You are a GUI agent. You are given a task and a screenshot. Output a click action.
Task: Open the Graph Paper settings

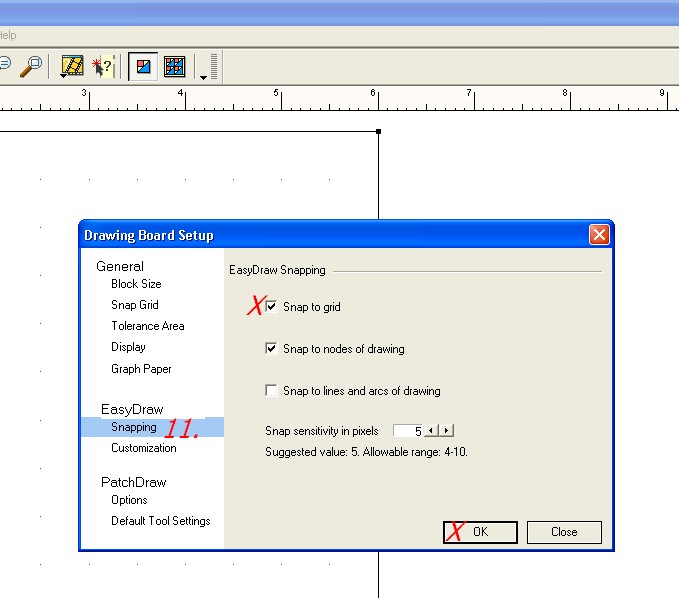[141, 369]
